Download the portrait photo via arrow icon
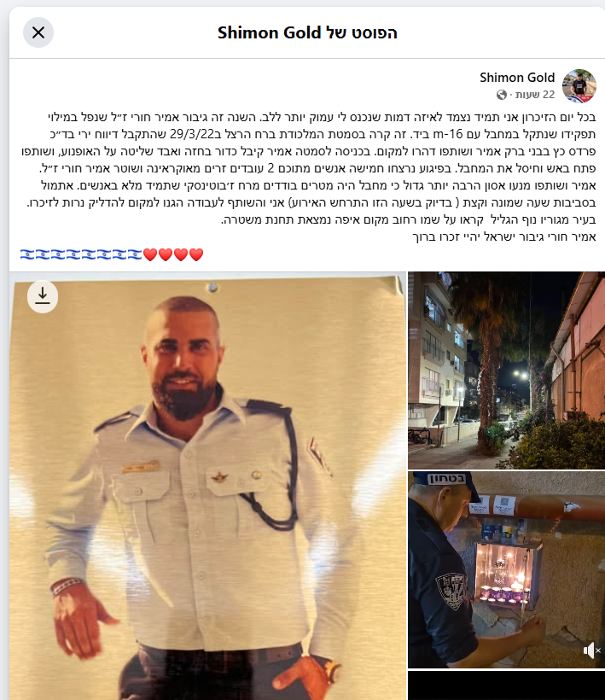605x700 pixels. pyautogui.click(x=43, y=297)
